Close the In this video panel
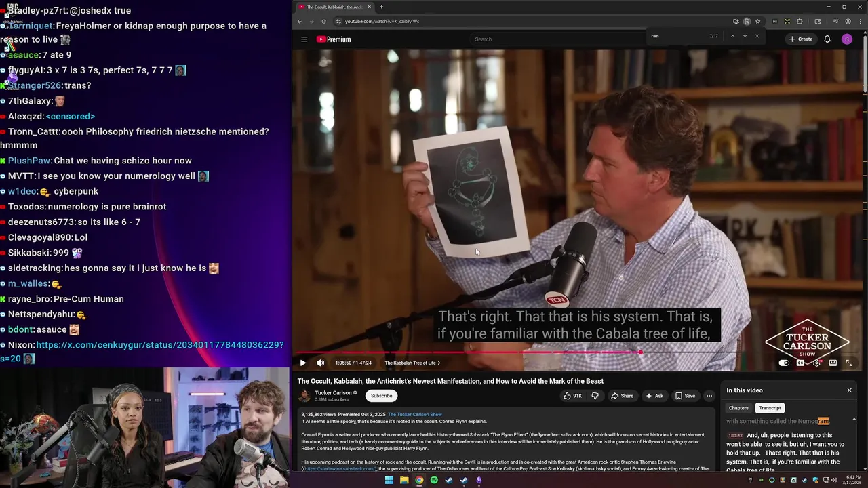Image resolution: width=868 pixels, height=488 pixels. tap(849, 390)
